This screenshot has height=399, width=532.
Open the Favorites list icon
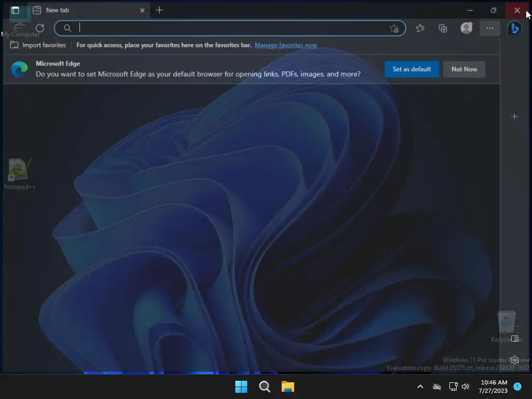pyautogui.click(x=420, y=28)
